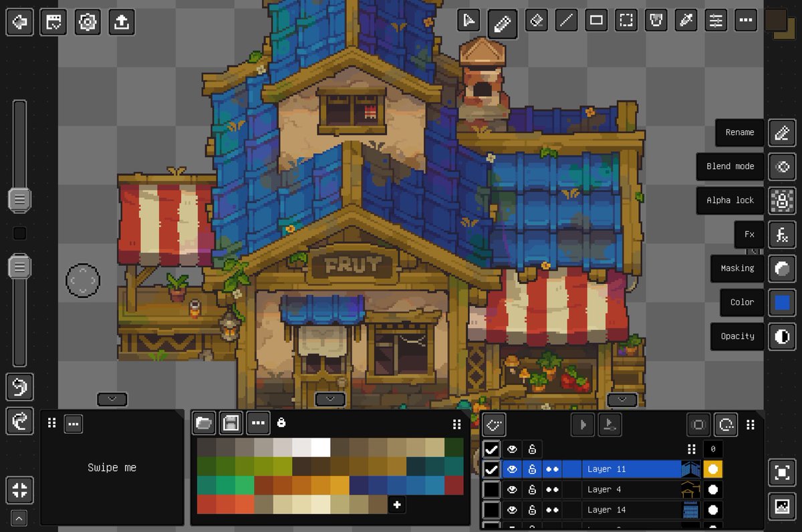The image size is (802, 532).
Task: Switch to the Eraser tool
Action: click(536, 21)
